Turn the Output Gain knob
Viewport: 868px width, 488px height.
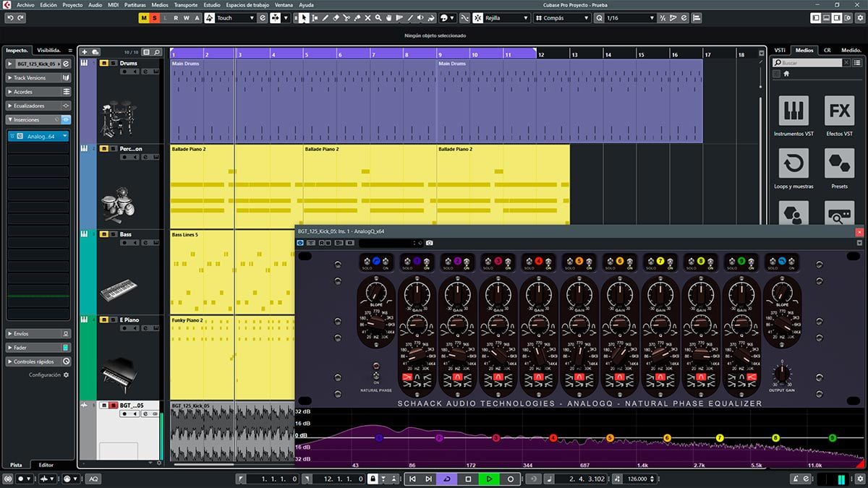pyautogui.click(x=781, y=374)
